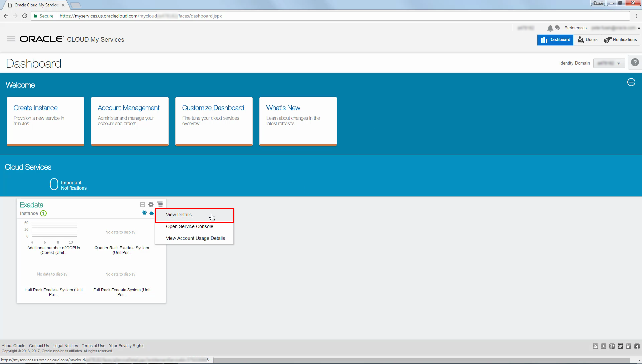The width and height of the screenshot is (642, 364).
Task: Click Your Privacy Rights footer link
Action: [126, 346]
